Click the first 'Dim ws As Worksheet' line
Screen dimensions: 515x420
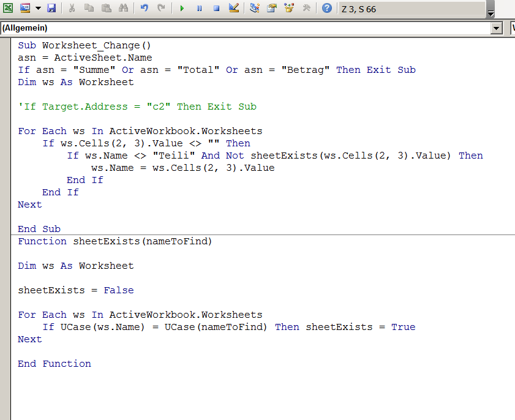75,82
